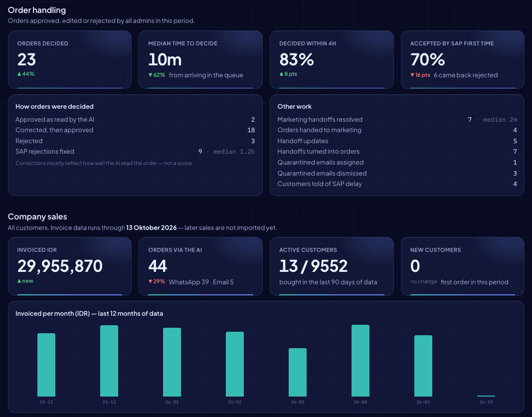Viewport: 532px width, 417px height.
Task: Click the Median Time to Decide card
Action: point(200,59)
